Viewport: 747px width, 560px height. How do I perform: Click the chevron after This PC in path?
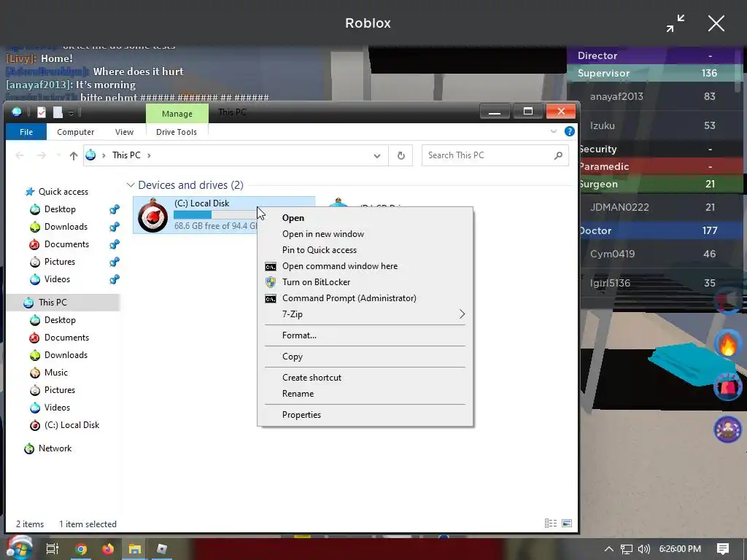click(149, 155)
